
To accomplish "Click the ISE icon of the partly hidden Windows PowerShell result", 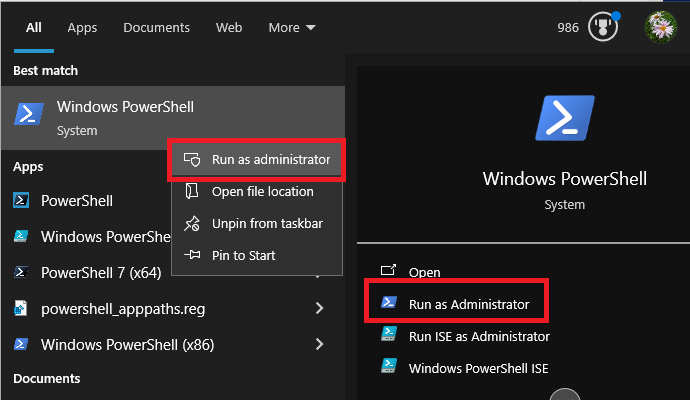I will pos(21,236).
